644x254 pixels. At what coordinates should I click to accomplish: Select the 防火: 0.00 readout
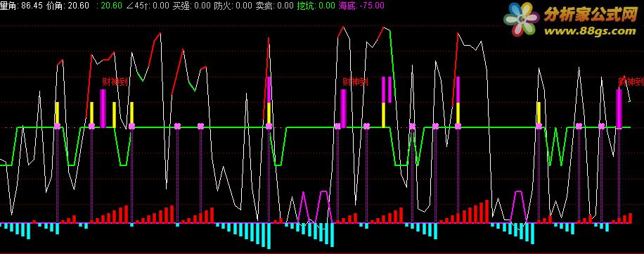233,6
